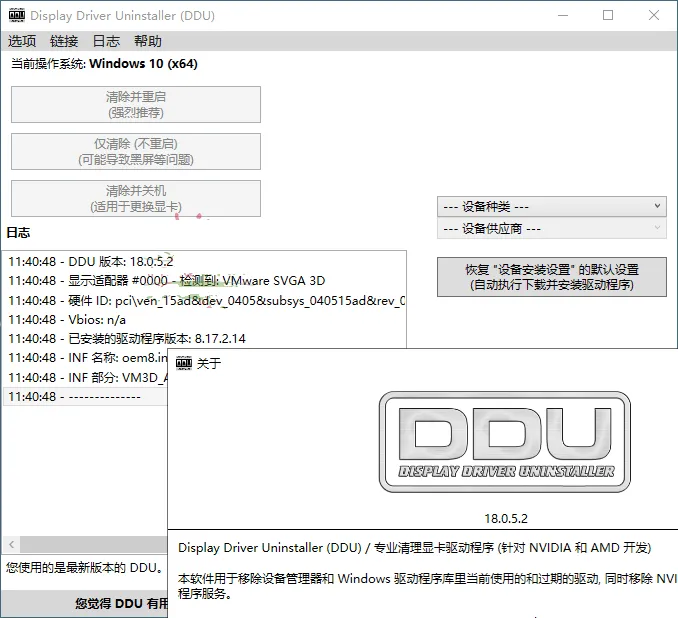Click the large DDU logo image

(505, 441)
